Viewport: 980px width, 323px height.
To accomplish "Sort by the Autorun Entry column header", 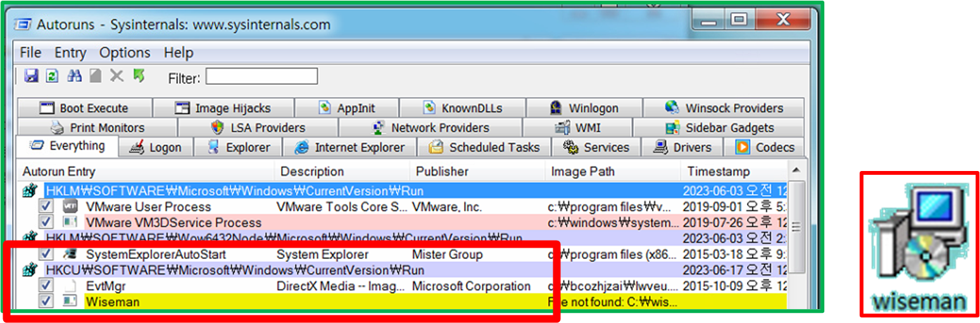I will point(147,172).
